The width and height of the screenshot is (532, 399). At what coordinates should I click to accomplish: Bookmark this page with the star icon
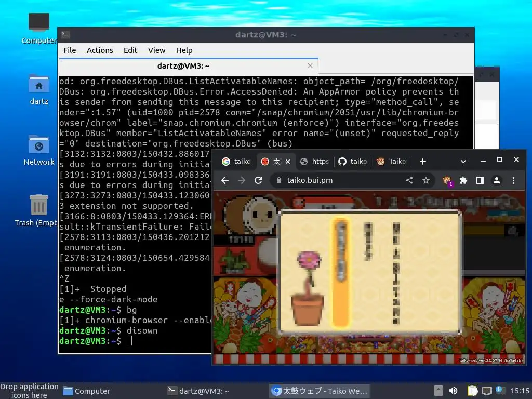click(426, 180)
